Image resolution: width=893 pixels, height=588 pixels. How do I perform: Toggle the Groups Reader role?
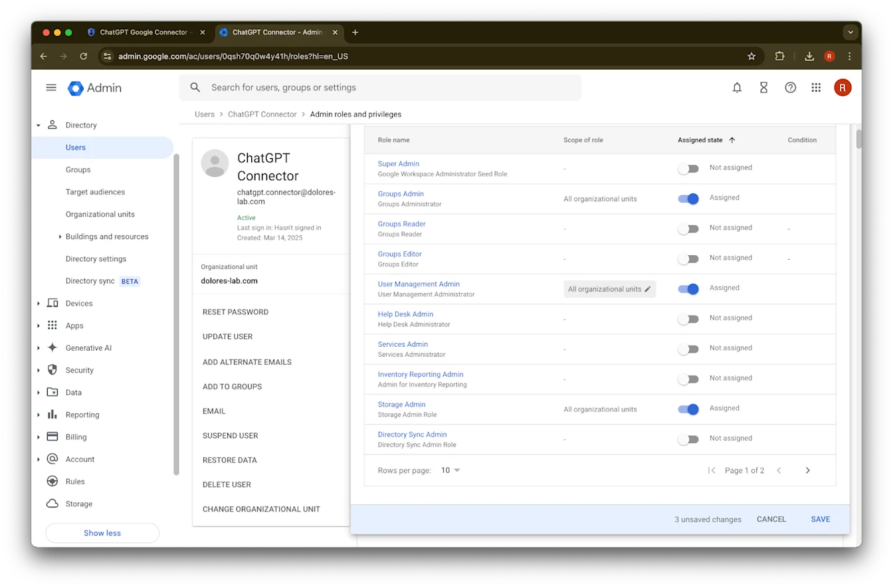[688, 229]
